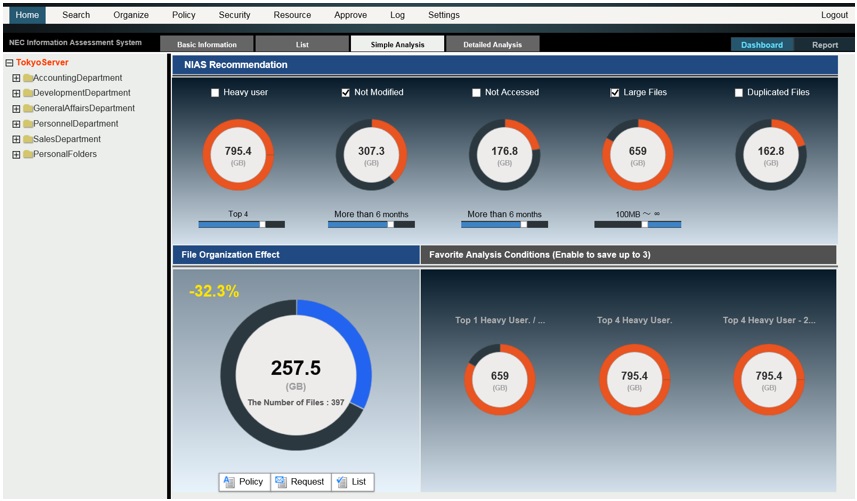857x501 pixels.
Task: Uncheck the Not Modified checkbox
Action: coord(345,93)
